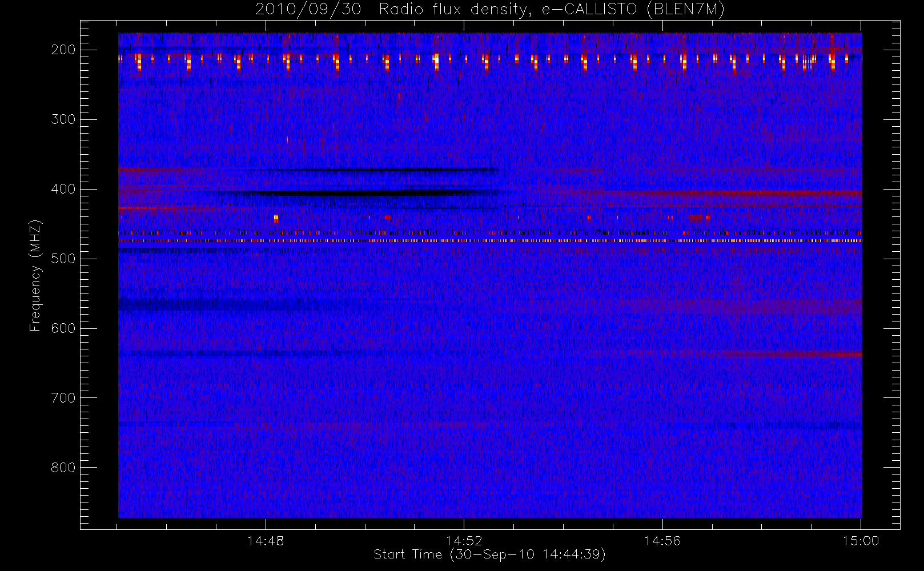Image resolution: width=924 pixels, height=571 pixels.
Task: Click the 600 frequency tick label
Action: 63,328
